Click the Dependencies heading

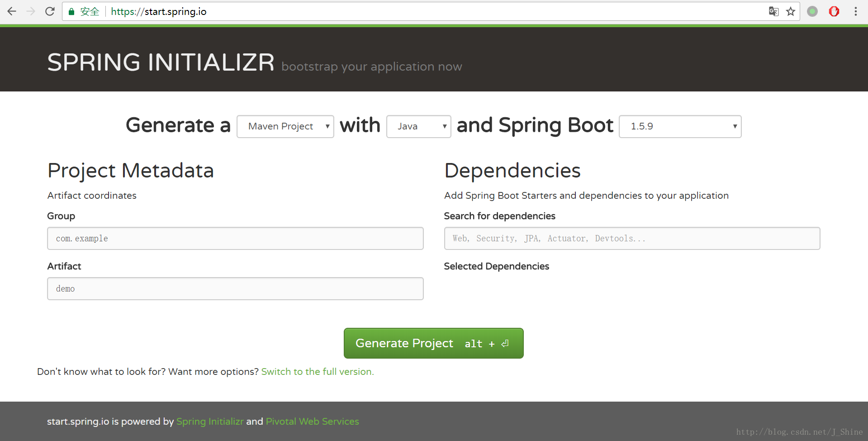[512, 171]
